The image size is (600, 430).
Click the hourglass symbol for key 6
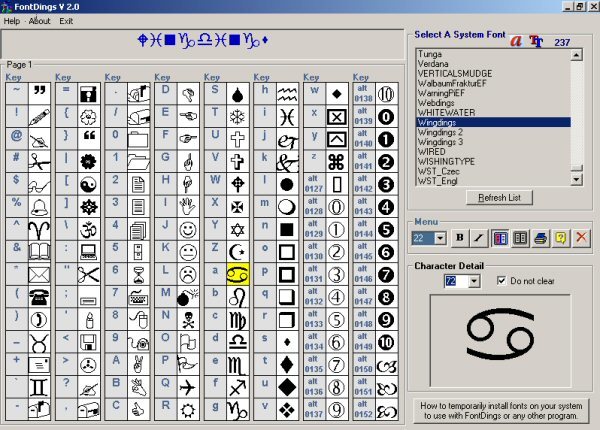(x=139, y=274)
